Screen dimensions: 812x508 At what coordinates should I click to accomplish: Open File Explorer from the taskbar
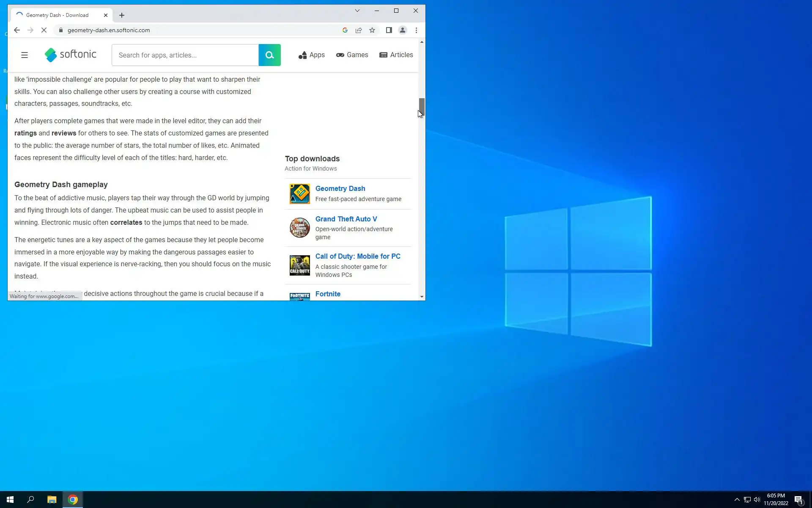(x=52, y=500)
